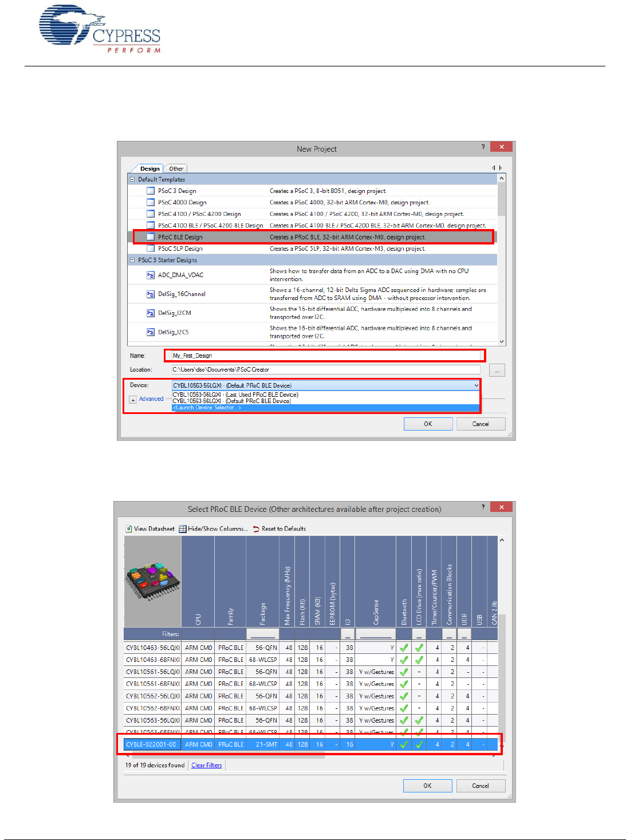Click the Location browse ellipsis button
The width and height of the screenshot is (626, 840).
[x=497, y=370]
